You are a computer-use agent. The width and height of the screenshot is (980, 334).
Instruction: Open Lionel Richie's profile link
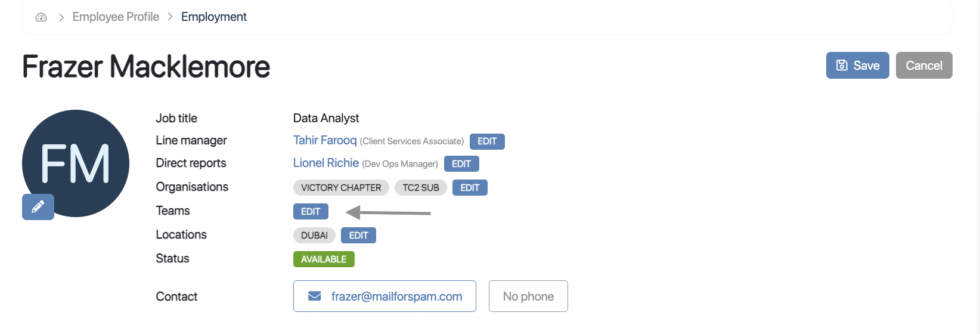pos(326,163)
